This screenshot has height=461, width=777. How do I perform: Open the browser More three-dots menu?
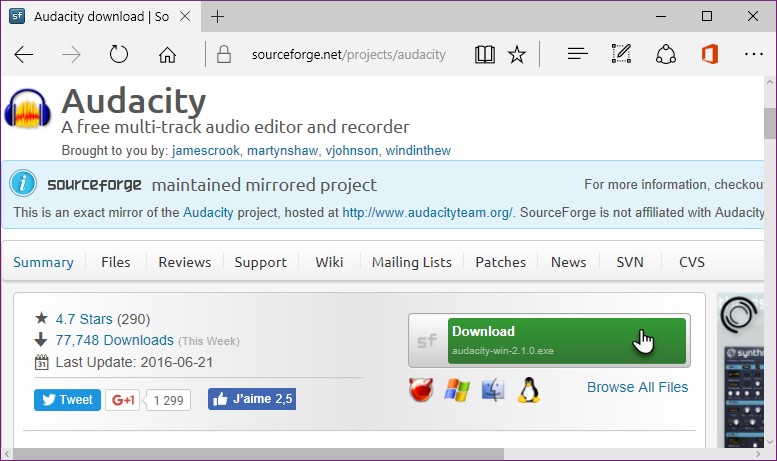754,54
